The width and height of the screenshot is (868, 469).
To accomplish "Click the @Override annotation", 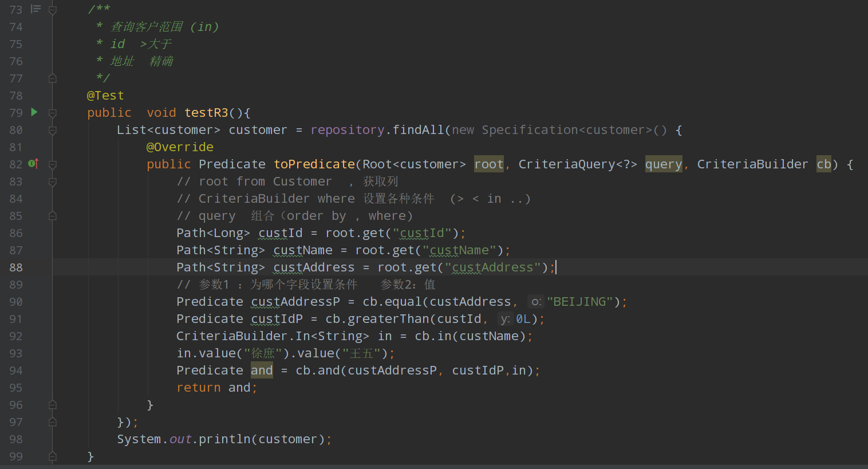I will 180,147.
